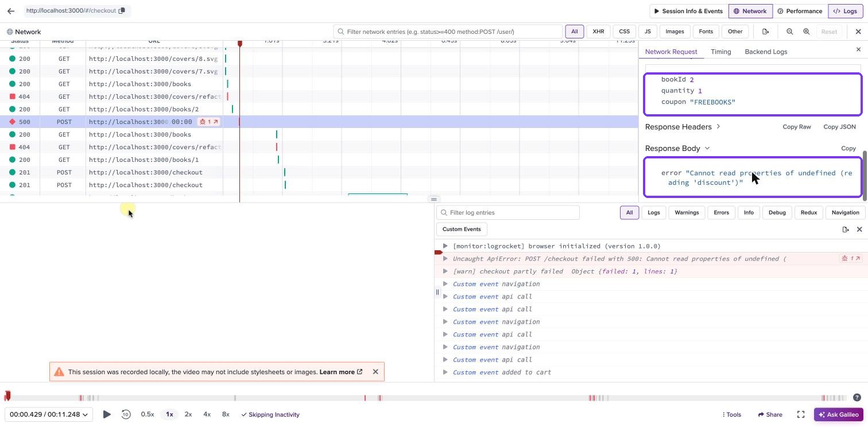The width and height of the screenshot is (868, 427).
Task: Show Redux log entries
Action: click(x=808, y=212)
